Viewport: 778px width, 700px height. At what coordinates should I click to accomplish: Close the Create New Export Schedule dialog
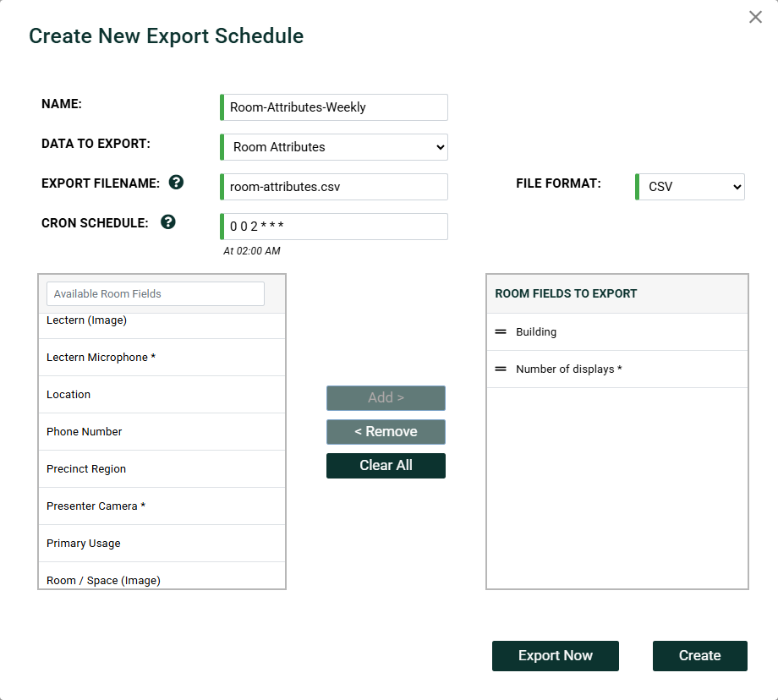click(755, 17)
